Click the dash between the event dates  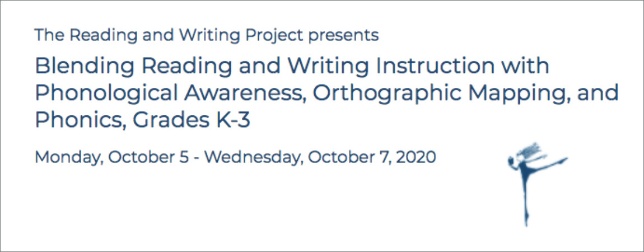[x=197, y=158]
